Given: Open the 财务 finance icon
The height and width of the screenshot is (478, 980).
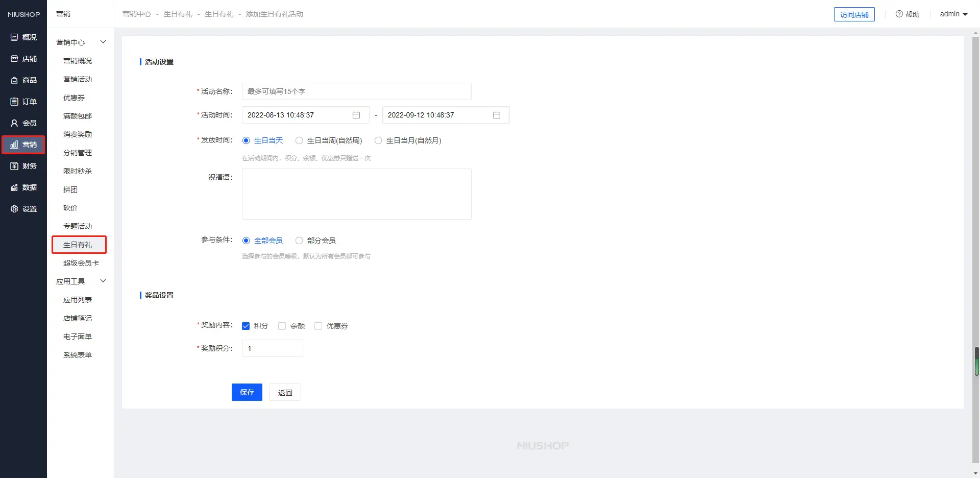Looking at the screenshot, I should click(x=14, y=166).
